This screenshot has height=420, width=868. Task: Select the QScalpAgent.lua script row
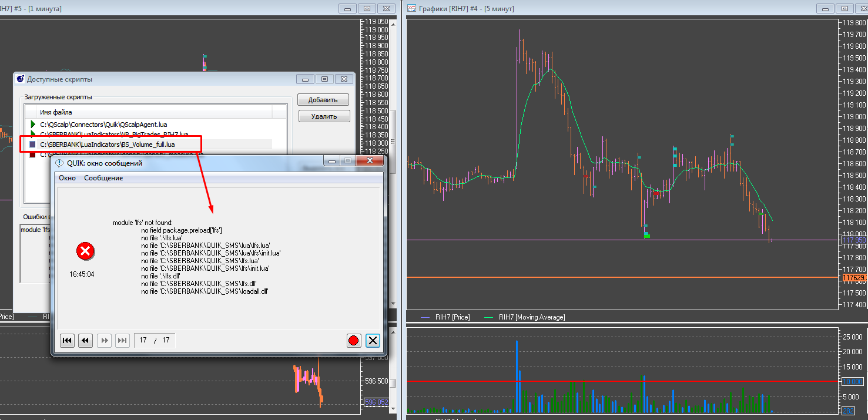[x=102, y=125]
